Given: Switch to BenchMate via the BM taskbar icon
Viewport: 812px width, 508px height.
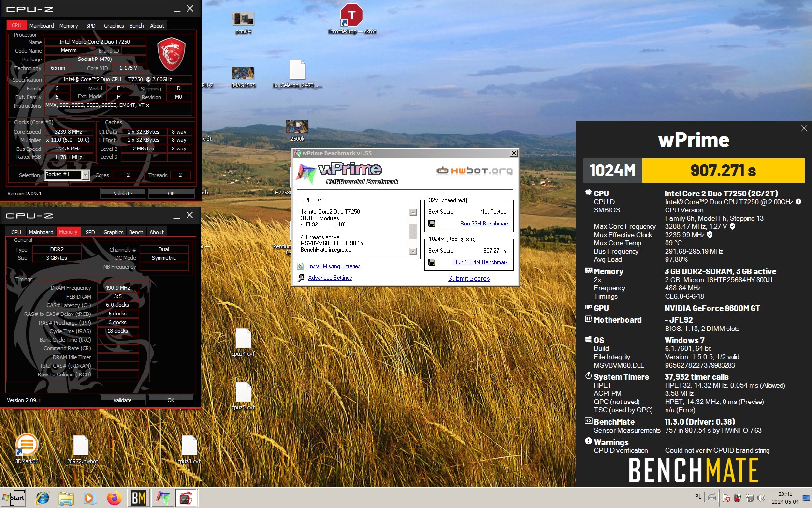Looking at the screenshot, I should pos(138,498).
